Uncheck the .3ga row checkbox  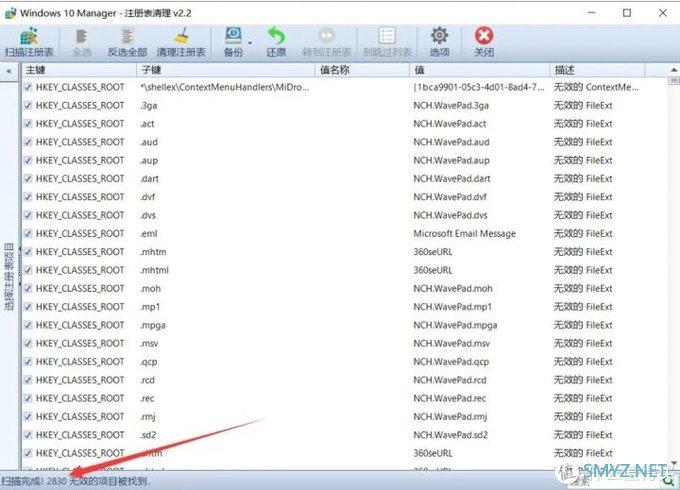28,105
